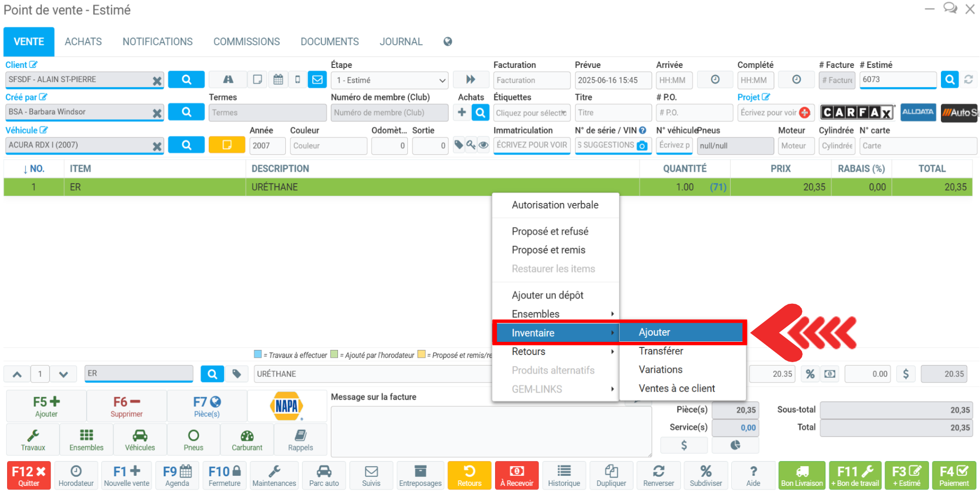Open the Carburant fuel gauge icon
980x494 pixels.
click(x=247, y=440)
